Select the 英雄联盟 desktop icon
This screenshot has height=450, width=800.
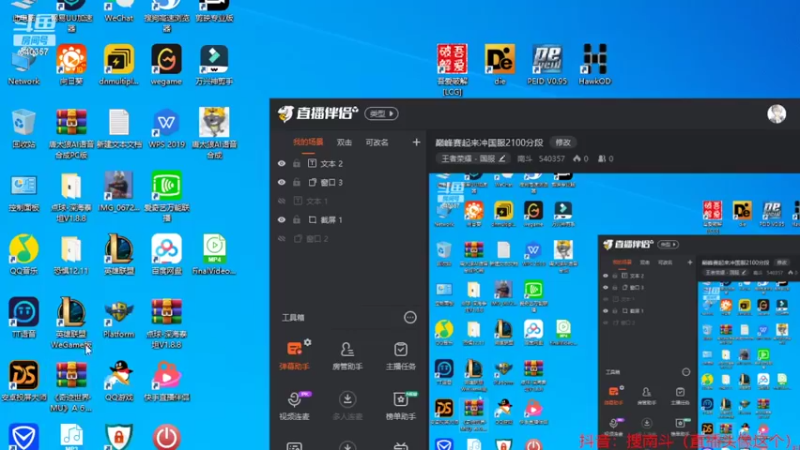(x=119, y=254)
